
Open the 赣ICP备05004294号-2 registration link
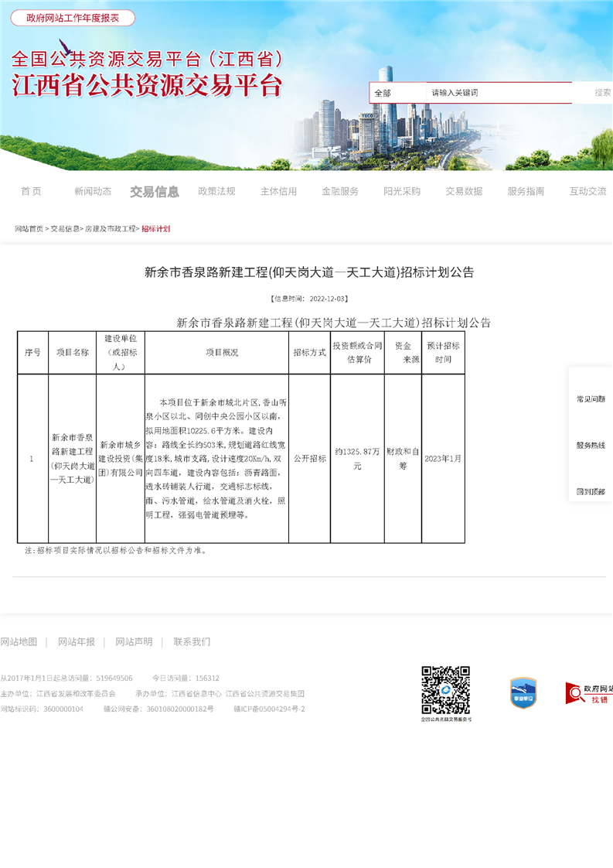pos(269,709)
